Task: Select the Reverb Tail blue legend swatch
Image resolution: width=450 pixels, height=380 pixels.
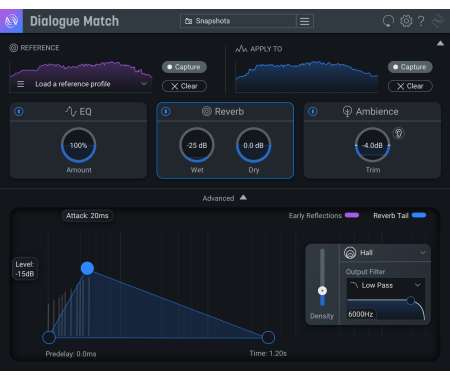Action: coord(419,215)
